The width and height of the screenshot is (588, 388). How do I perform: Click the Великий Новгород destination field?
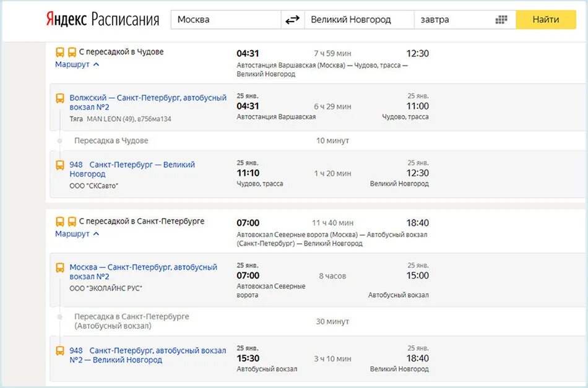click(x=359, y=20)
